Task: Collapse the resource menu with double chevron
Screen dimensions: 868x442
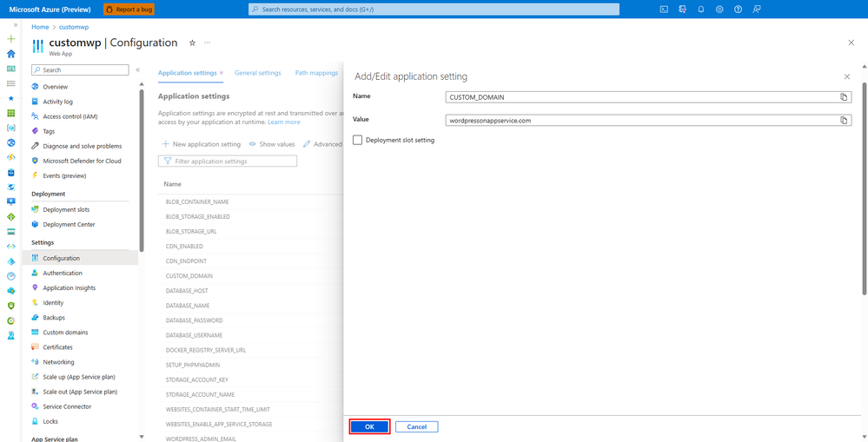Action: pyautogui.click(x=138, y=69)
